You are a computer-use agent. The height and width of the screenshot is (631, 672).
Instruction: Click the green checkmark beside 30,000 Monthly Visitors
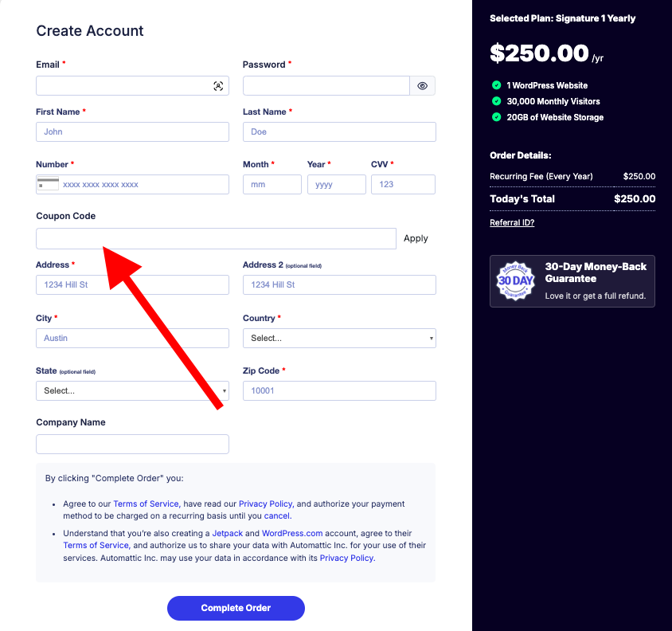click(496, 101)
